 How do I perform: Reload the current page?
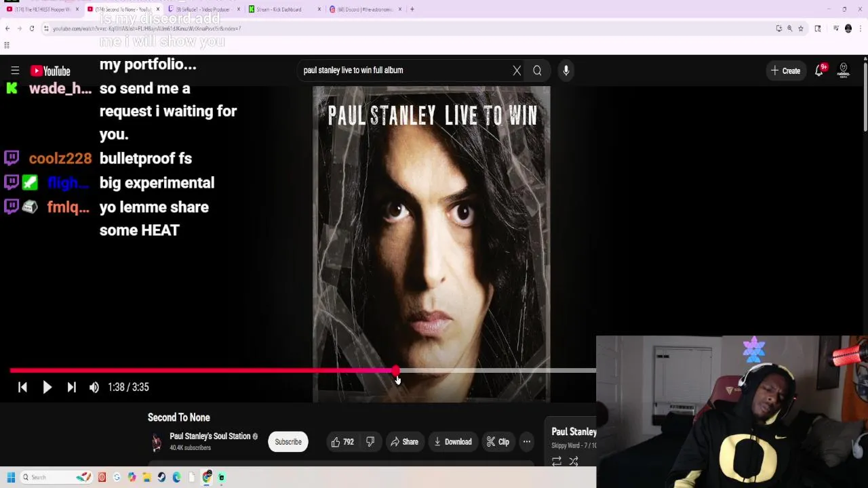(x=32, y=28)
